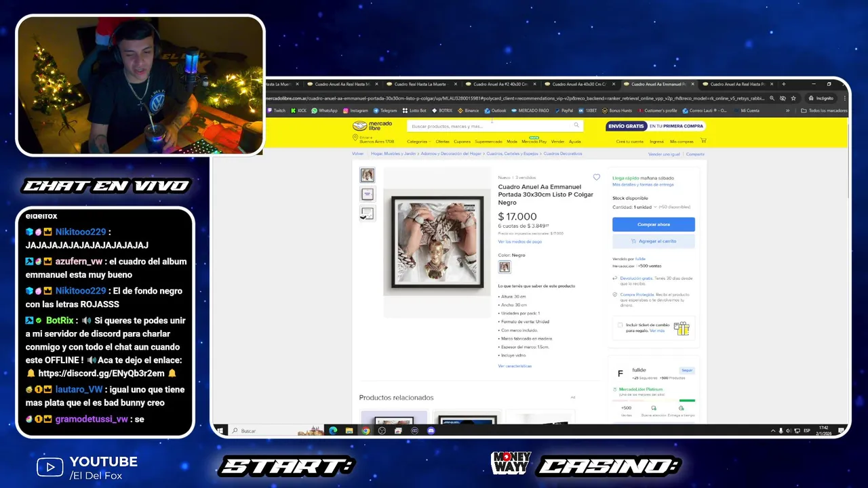Image resolution: width=868 pixels, height=488 pixels.
Task: Click the Mercado Libre logo
Action: point(372,125)
